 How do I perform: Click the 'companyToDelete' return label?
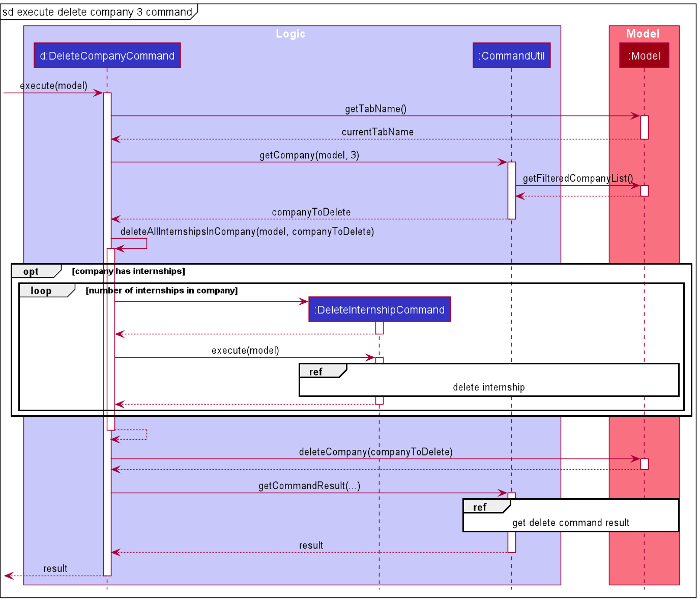coord(311,212)
